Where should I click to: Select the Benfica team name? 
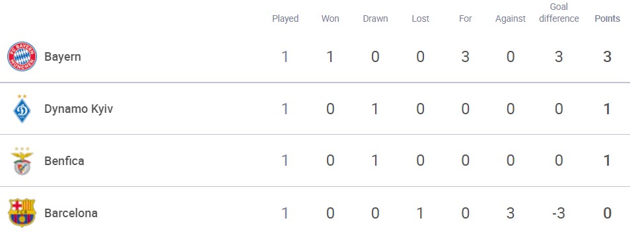(x=64, y=160)
